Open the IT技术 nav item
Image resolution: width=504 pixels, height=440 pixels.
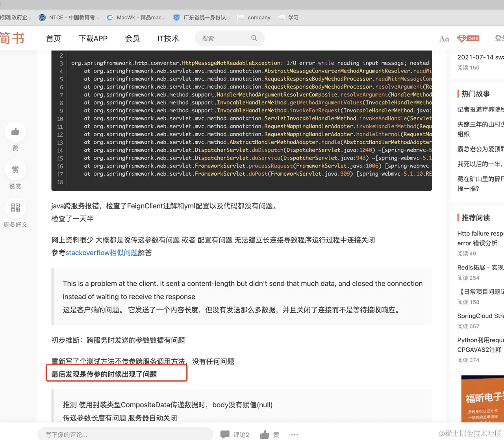coord(168,38)
